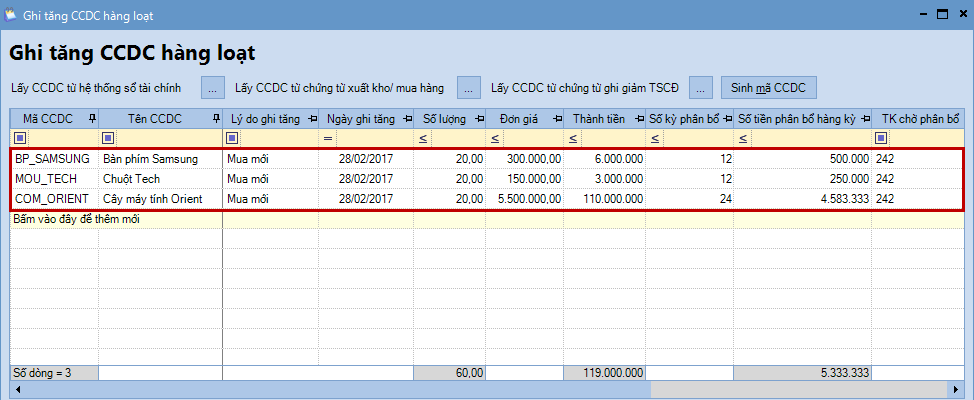Select the BP_SAMSUNG code cell
Screen dimensions: 974x400
pyautogui.click(x=53, y=159)
